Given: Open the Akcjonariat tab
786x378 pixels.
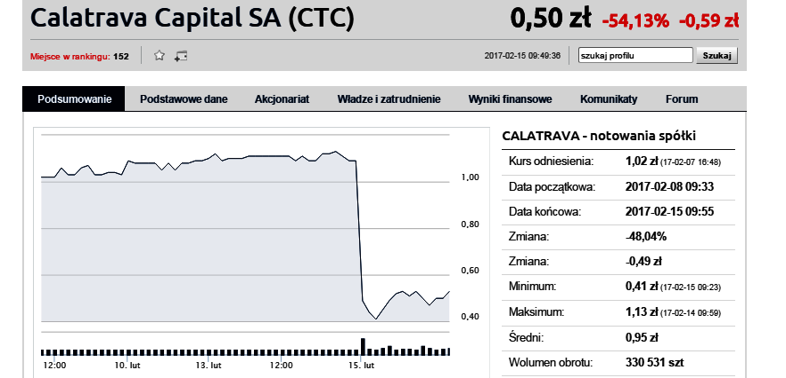Looking at the screenshot, I should point(282,99).
